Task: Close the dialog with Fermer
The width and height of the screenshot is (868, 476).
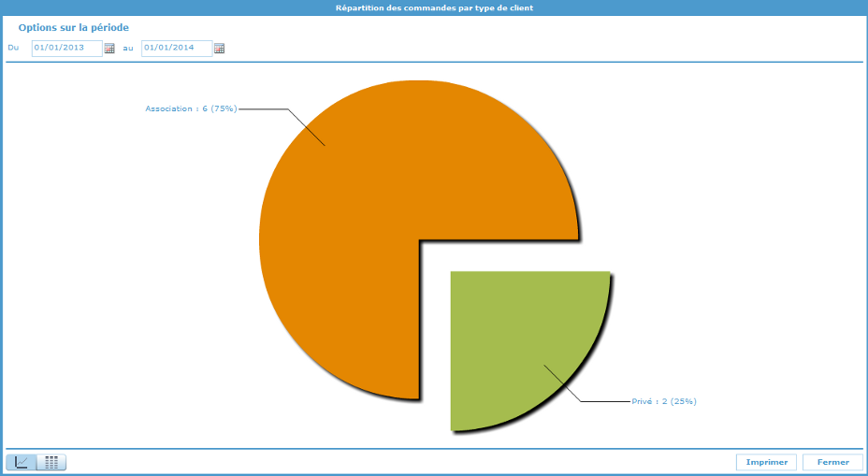Action: pyautogui.click(x=832, y=462)
